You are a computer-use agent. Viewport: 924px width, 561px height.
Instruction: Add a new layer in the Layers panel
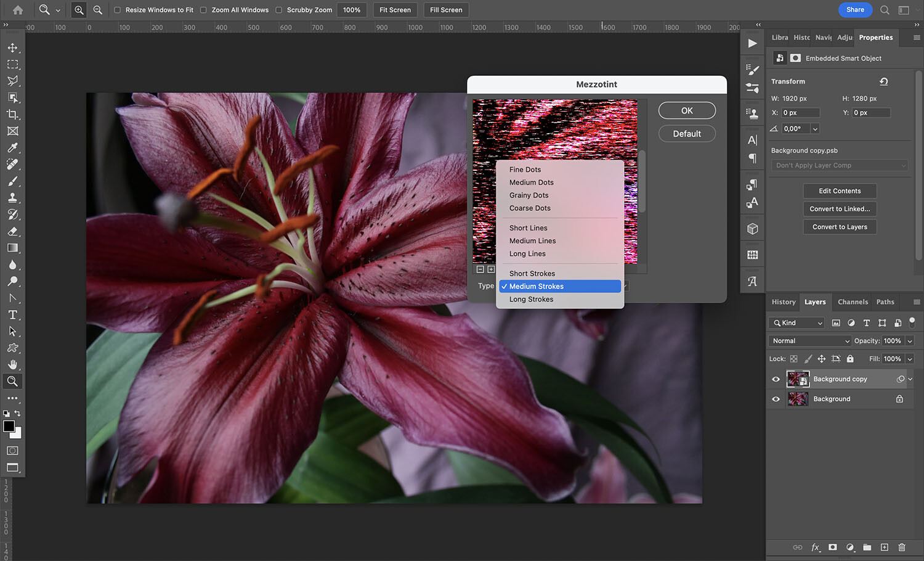pyautogui.click(x=884, y=547)
